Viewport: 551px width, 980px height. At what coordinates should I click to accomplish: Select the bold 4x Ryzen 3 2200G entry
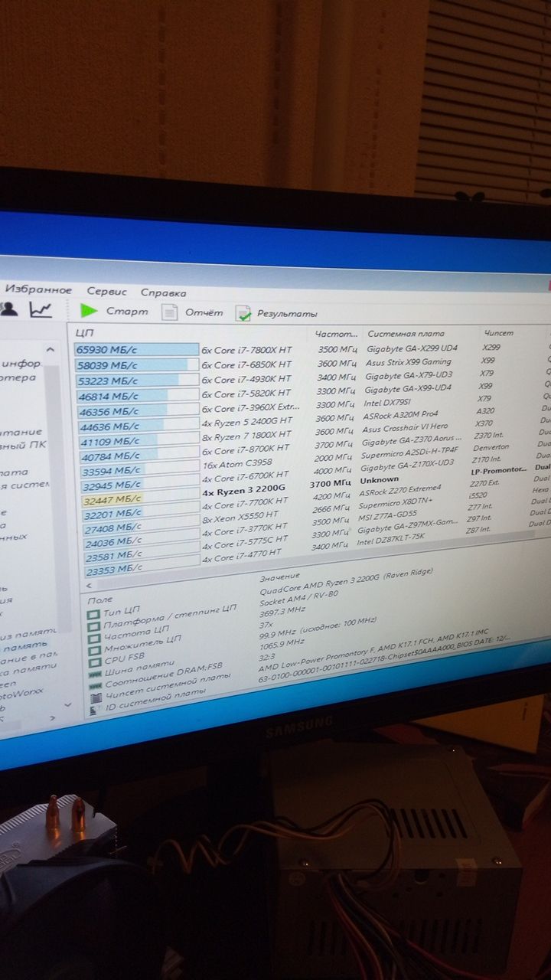245,492
